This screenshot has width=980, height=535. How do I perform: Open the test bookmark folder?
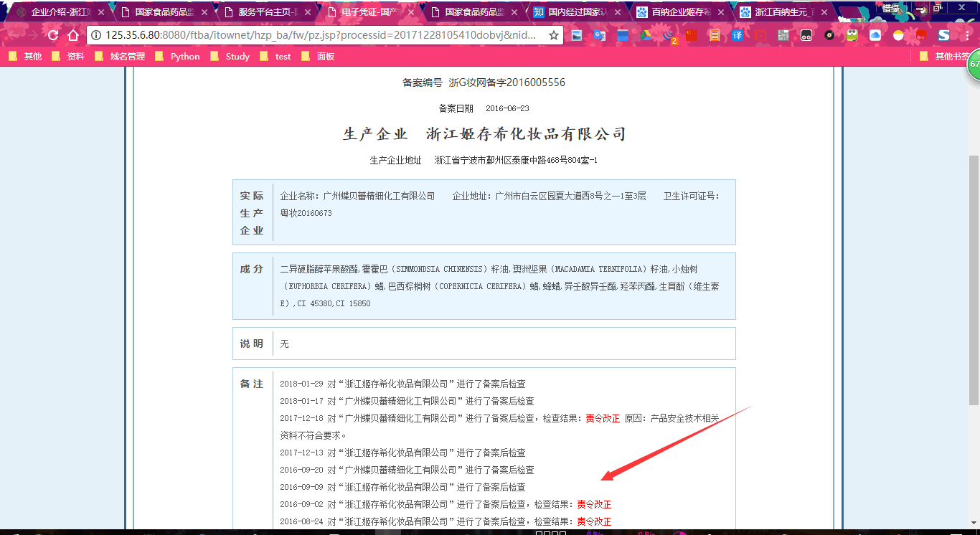point(276,57)
